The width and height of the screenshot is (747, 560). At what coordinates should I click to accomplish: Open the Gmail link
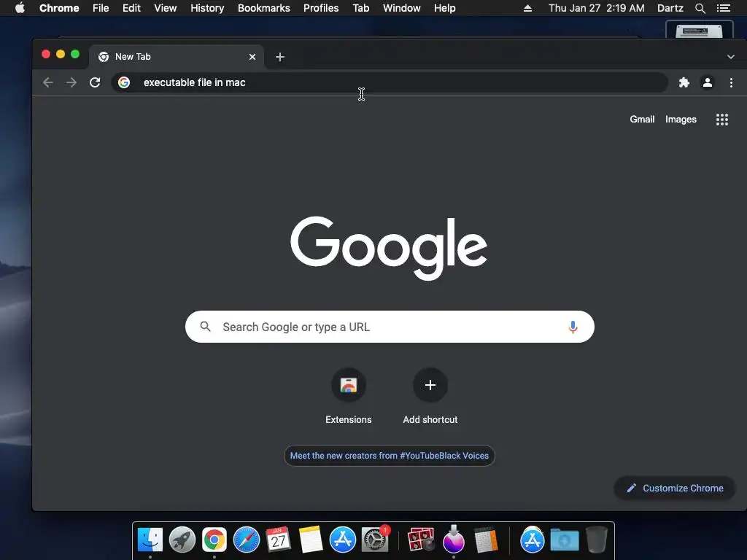click(x=642, y=120)
